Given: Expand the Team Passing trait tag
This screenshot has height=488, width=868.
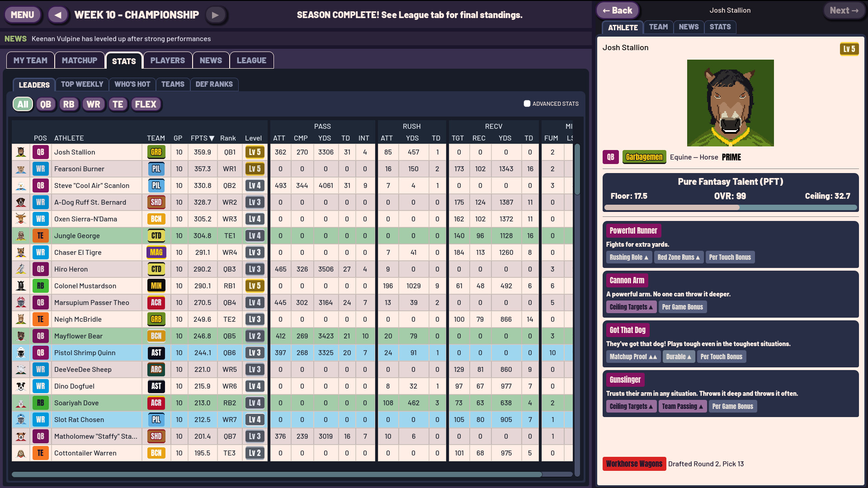Looking at the screenshot, I should pos(682,407).
